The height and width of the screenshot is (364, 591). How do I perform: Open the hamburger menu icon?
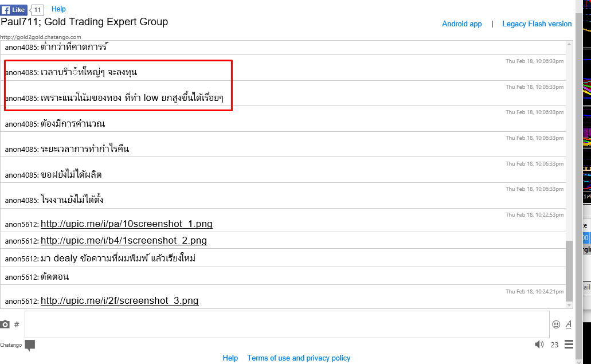[x=569, y=345]
